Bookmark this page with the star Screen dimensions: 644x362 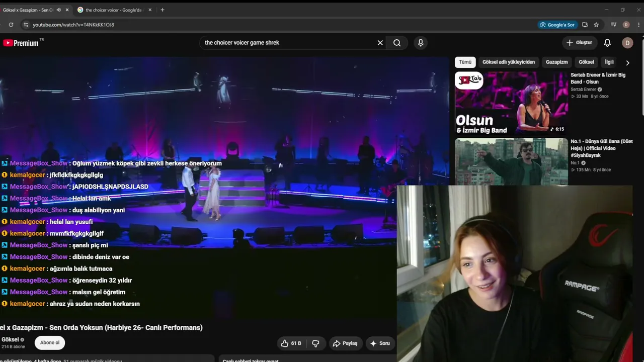click(x=596, y=25)
